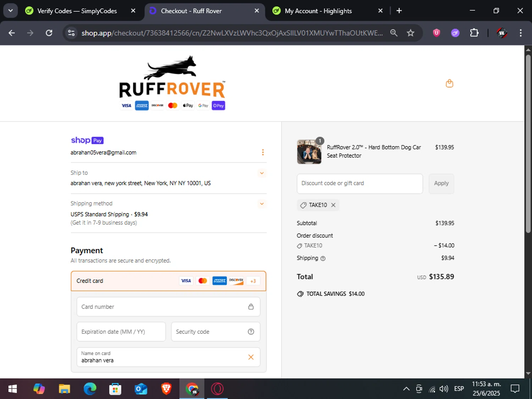Click the ESP language indicator
This screenshot has width=532, height=399.
(459, 389)
